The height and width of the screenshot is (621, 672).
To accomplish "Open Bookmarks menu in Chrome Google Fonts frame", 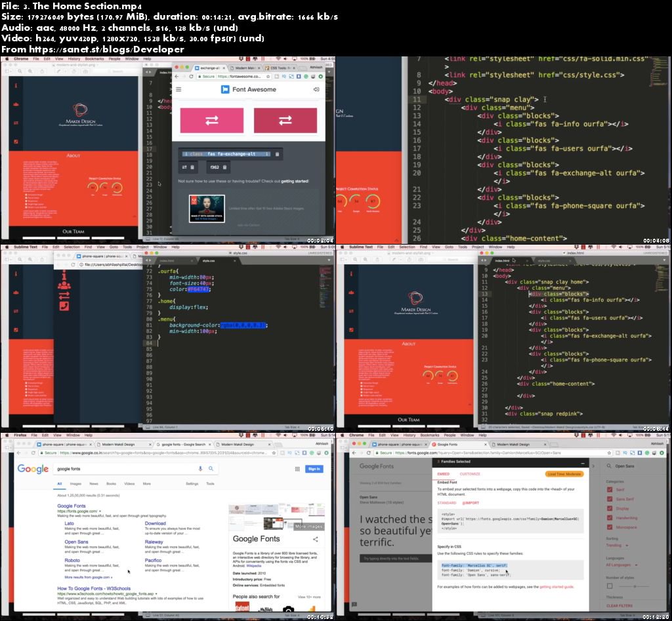I will coord(430,435).
